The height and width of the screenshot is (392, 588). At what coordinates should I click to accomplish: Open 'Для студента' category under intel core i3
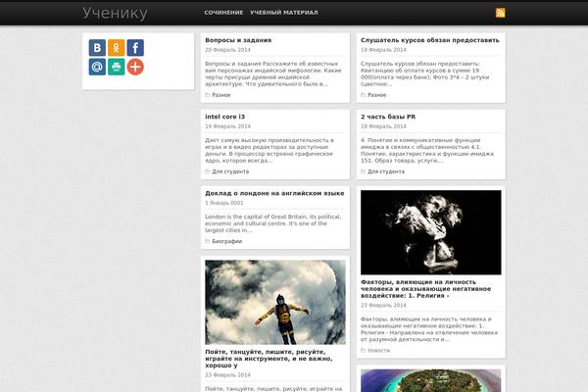230,171
